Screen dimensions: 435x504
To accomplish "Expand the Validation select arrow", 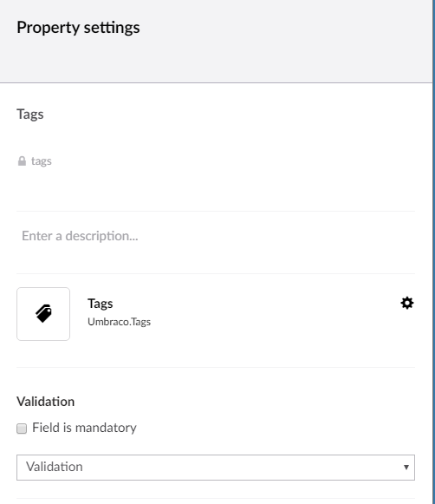I will point(406,467).
